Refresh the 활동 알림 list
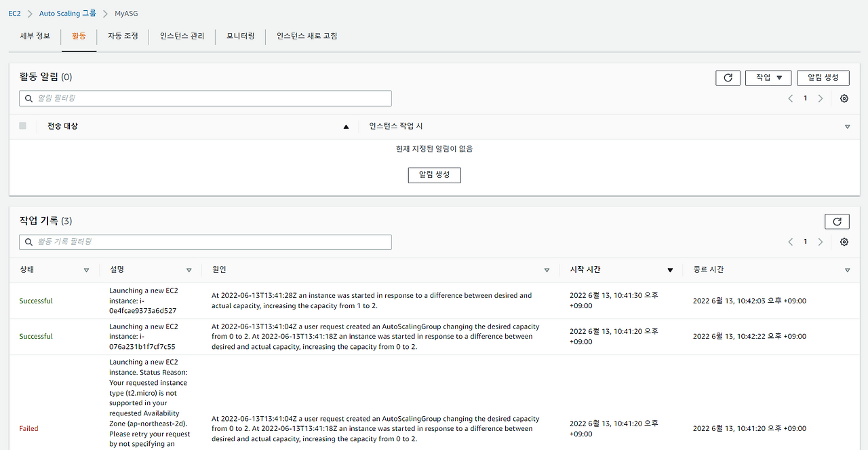 click(x=728, y=77)
